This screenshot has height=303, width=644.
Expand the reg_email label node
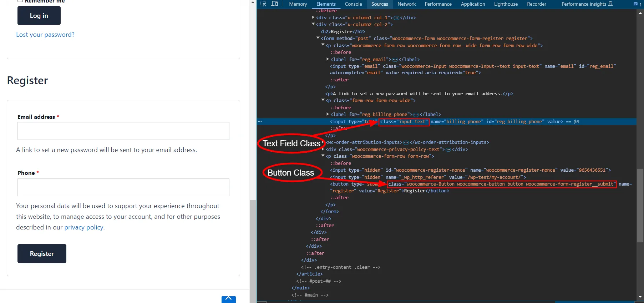pos(328,59)
